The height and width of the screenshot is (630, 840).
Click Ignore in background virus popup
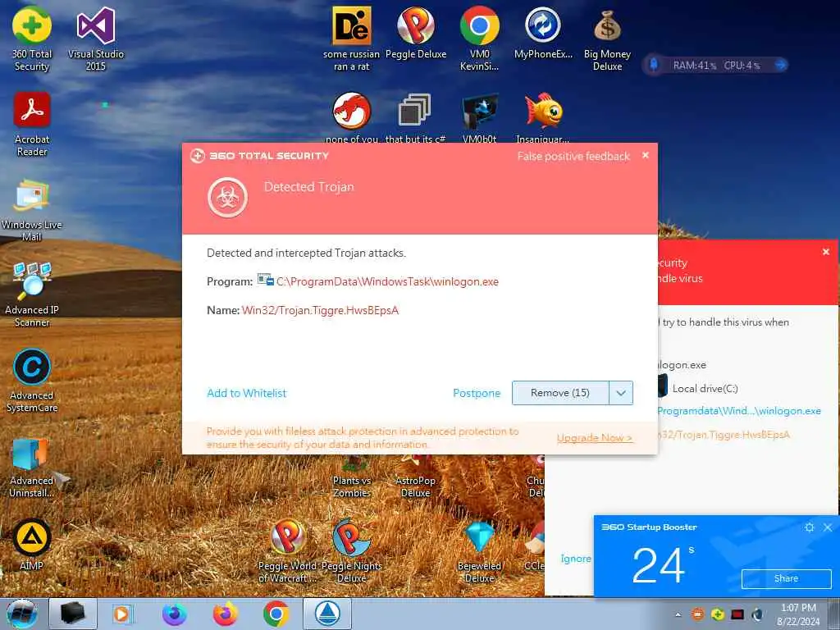click(576, 558)
